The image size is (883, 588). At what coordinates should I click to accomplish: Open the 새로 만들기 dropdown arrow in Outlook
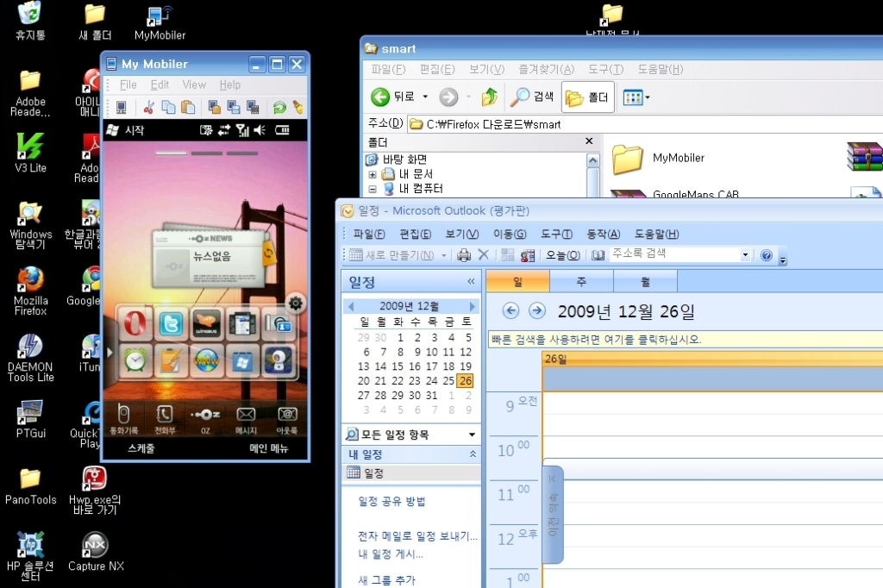444,256
